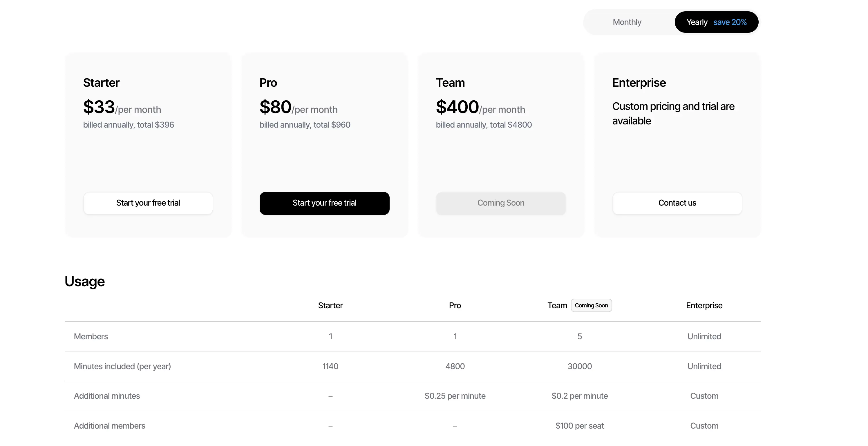Start your free trial on Starter plan

tap(148, 203)
